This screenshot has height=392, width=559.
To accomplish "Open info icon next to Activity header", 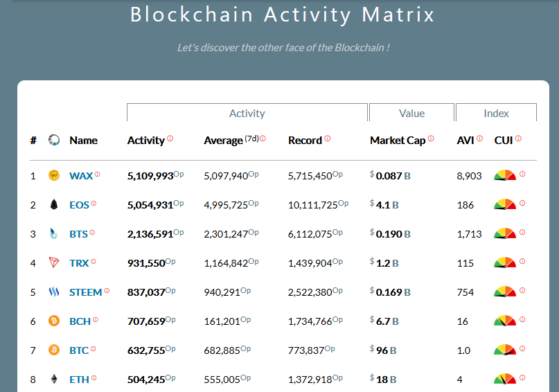I will [x=170, y=139].
